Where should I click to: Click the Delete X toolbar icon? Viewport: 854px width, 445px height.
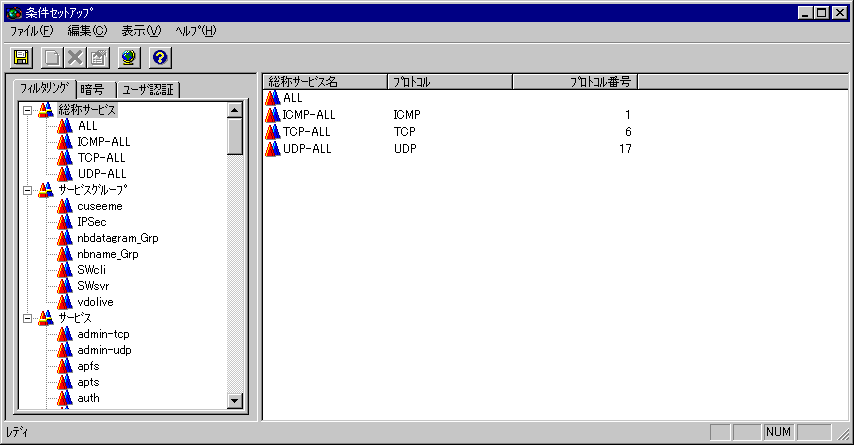[75, 58]
